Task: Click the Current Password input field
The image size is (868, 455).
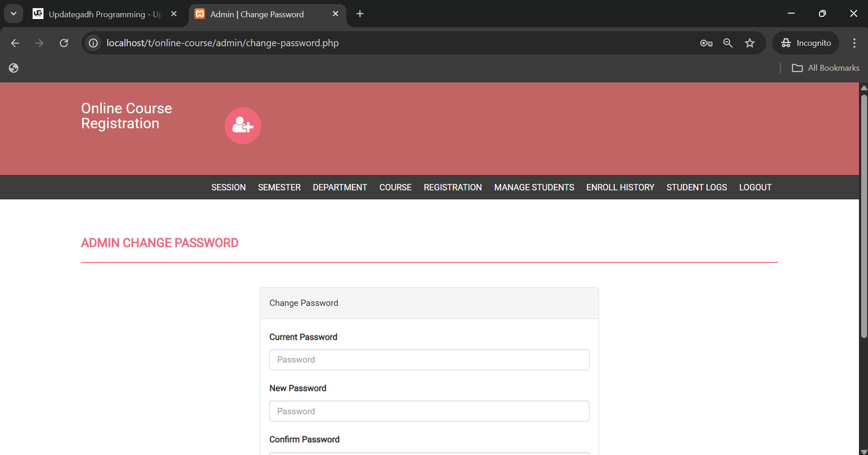Action: tap(429, 359)
